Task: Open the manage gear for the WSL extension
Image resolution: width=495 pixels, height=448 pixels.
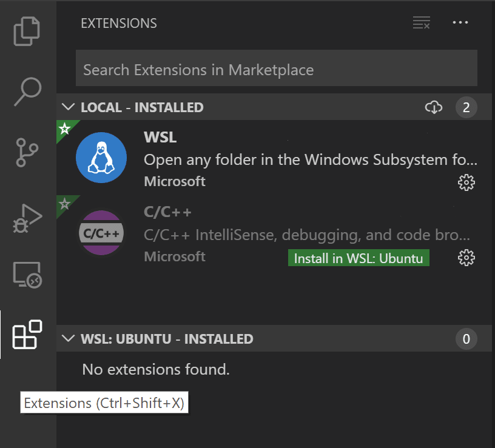Action: pyautogui.click(x=466, y=182)
